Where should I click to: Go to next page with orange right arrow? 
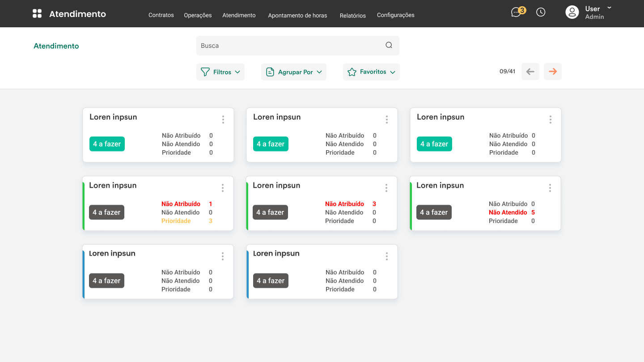[x=553, y=72]
